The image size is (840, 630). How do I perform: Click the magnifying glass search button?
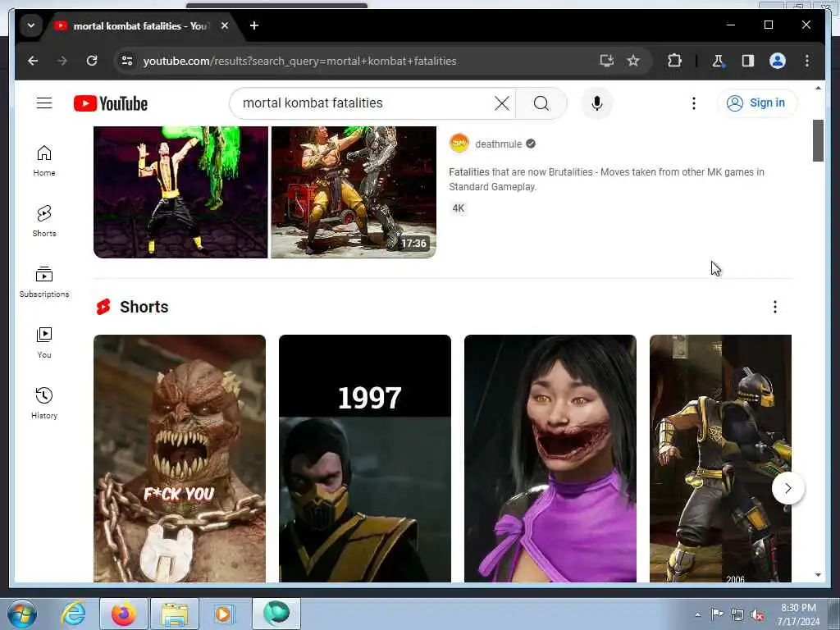(541, 103)
